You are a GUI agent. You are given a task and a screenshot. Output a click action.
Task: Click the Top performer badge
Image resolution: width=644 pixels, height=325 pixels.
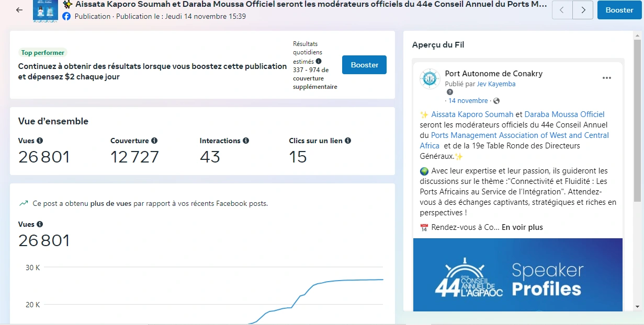tap(43, 53)
